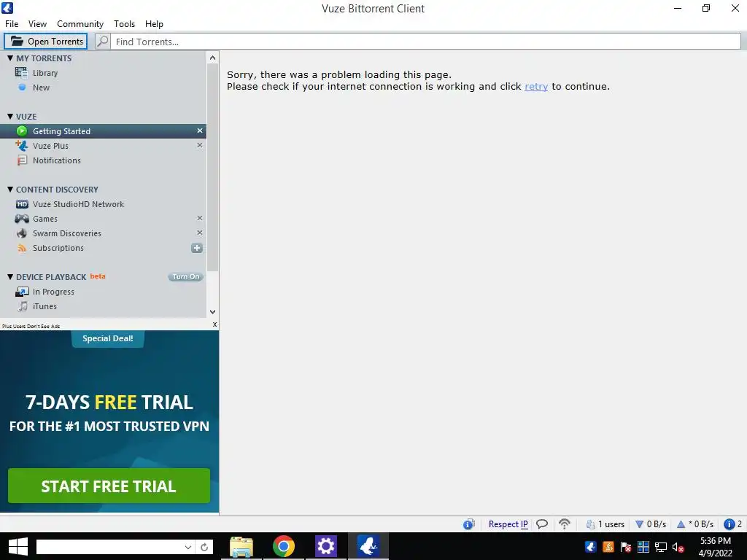Open the iTunes music note icon
Viewport: 747px width, 560px height.
[x=23, y=306]
